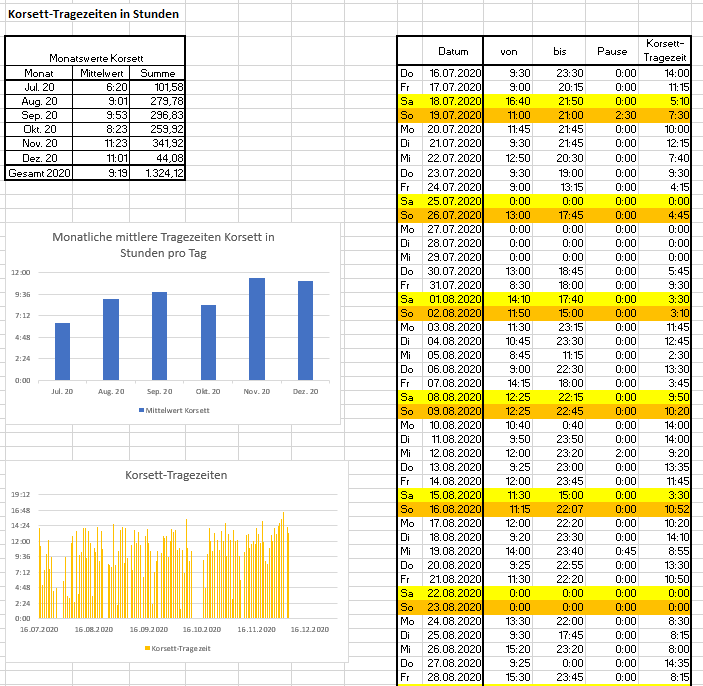703x686 pixels.
Task: Select the Summe value 341,92 for Nov. 20
Action: 157,143
